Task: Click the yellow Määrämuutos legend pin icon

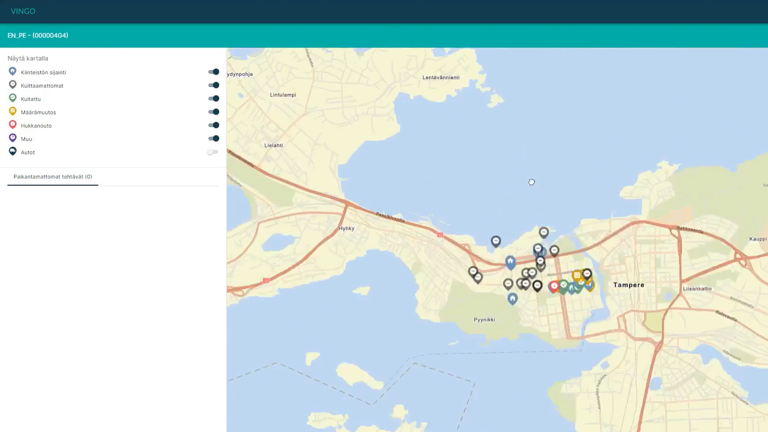Action: click(13, 112)
